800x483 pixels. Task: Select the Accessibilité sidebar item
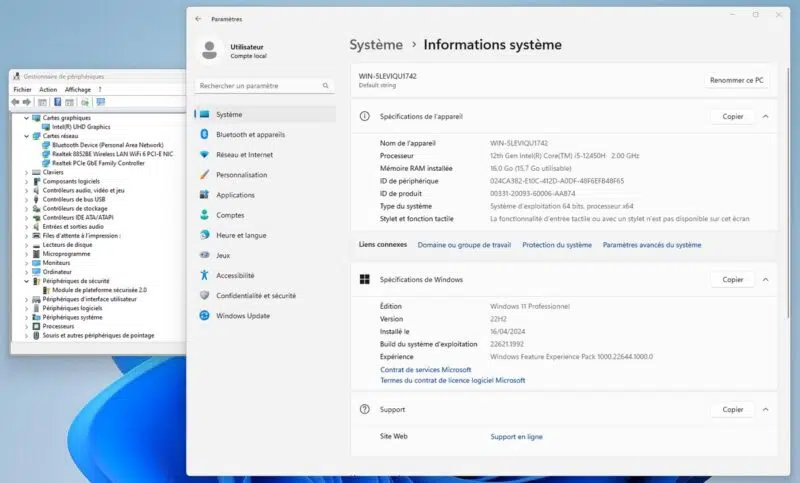coord(235,275)
